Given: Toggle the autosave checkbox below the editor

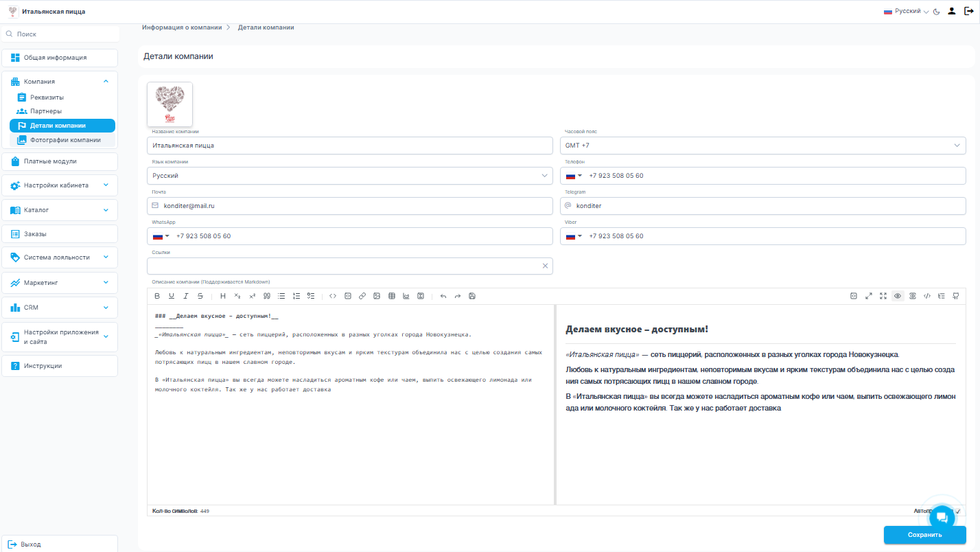Looking at the screenshot, I should tap(957, 511).
